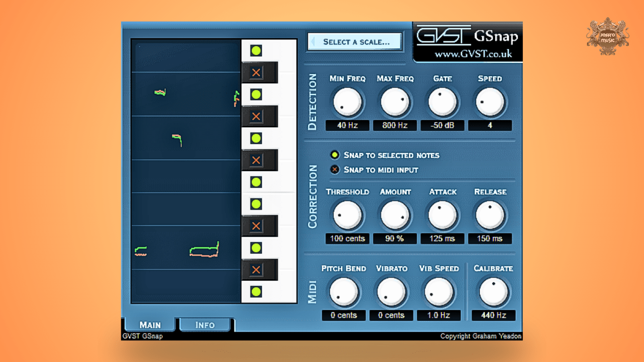Click the Gate knob in Detection

tap(442, 102)
